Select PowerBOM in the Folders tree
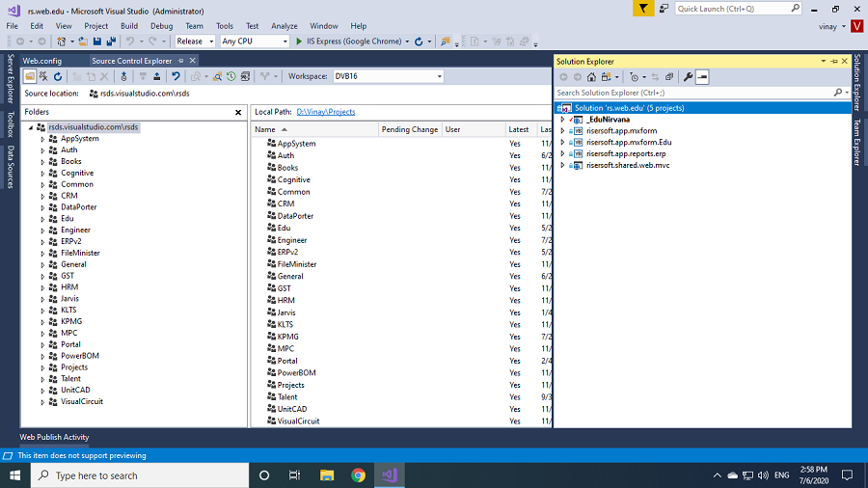Viewport: 868px width, 488px height. (x=80, y=356)
